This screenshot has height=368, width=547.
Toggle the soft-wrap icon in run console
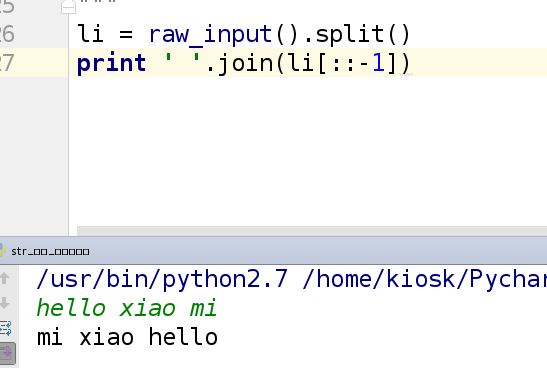coord(5,328)
